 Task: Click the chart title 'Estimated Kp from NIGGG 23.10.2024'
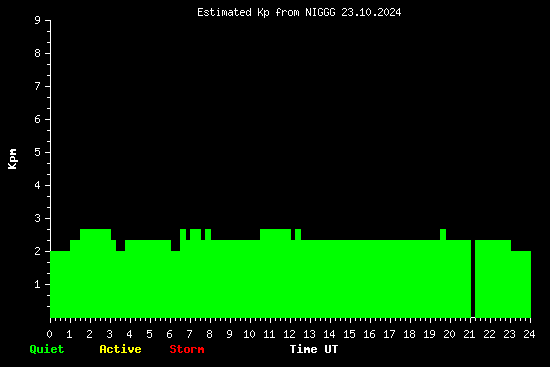pyautogui.click(x=299, y=12)
